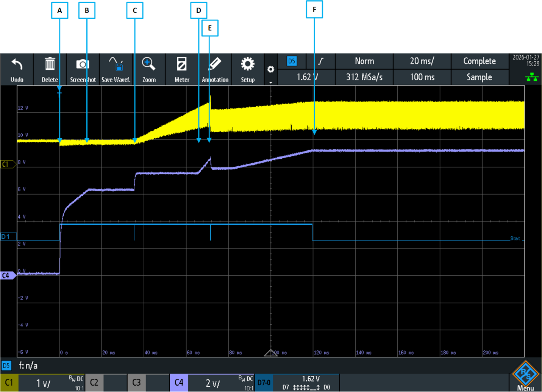Toggle channel C1 on the bottom bar
The width and height of the screenshot is (542, 392).
click(9, 383)
